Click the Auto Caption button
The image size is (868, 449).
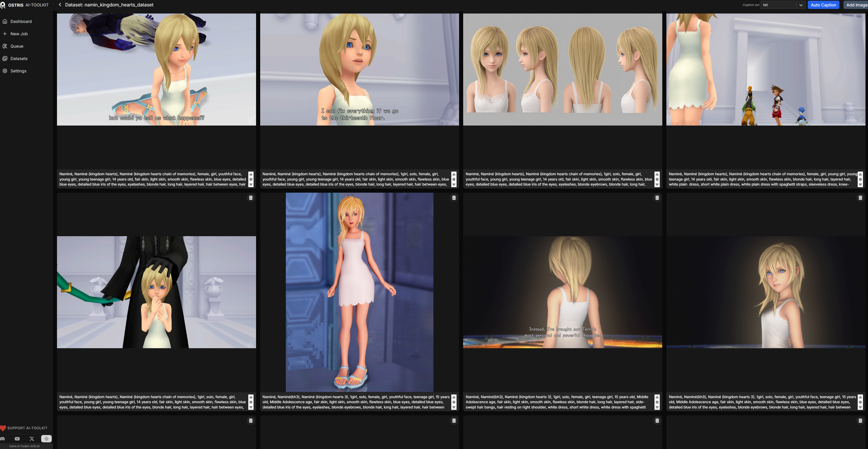click(x=823, y=5)
